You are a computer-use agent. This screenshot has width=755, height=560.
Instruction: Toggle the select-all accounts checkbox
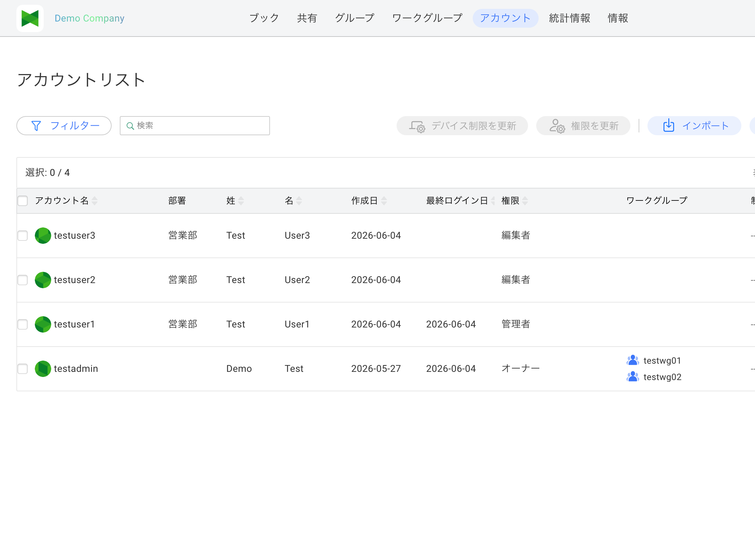pos(23,201)
